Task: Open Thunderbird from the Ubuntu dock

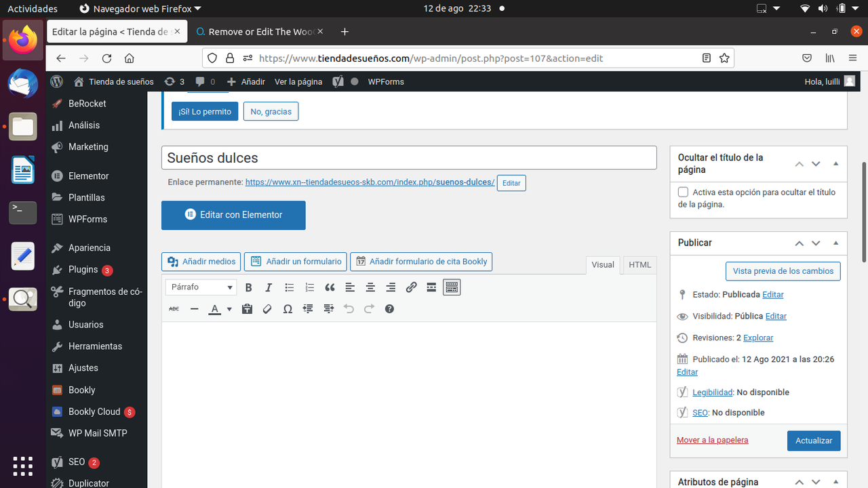Action: click(x=23, y=83)
